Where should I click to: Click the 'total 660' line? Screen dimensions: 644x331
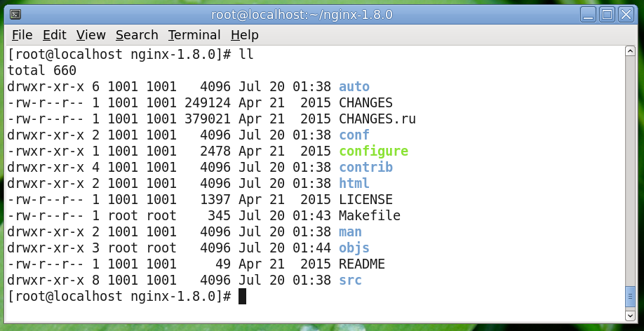click(42, 71)
